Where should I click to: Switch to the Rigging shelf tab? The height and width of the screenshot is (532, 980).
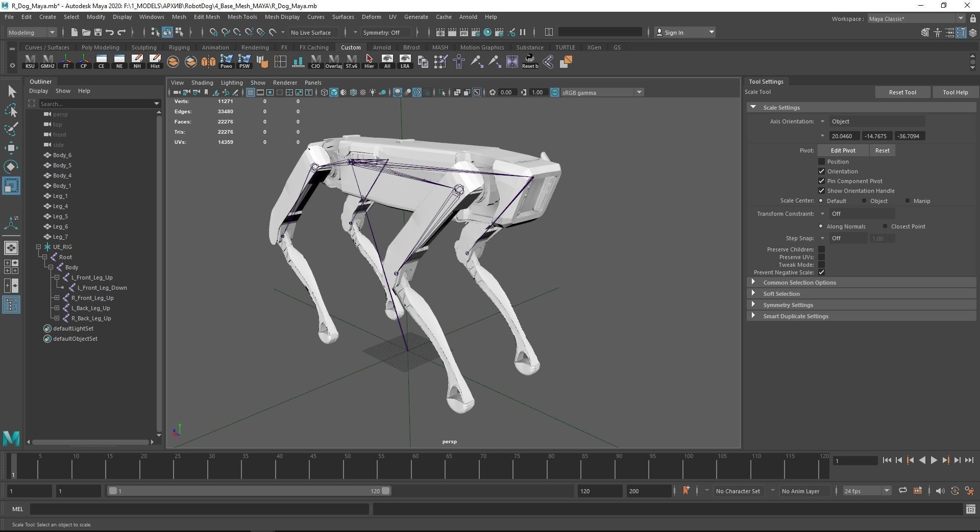point(179,47)
